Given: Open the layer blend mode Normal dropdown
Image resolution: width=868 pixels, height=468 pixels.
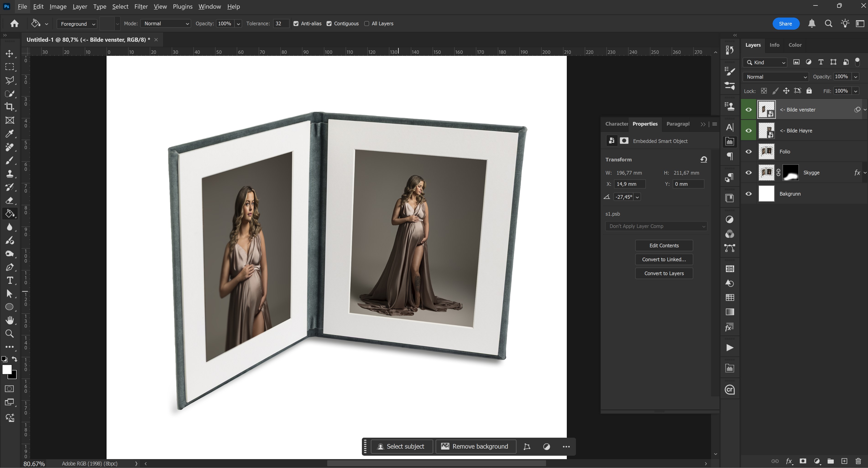Looking at the screenshot, I should click(776, 77).
